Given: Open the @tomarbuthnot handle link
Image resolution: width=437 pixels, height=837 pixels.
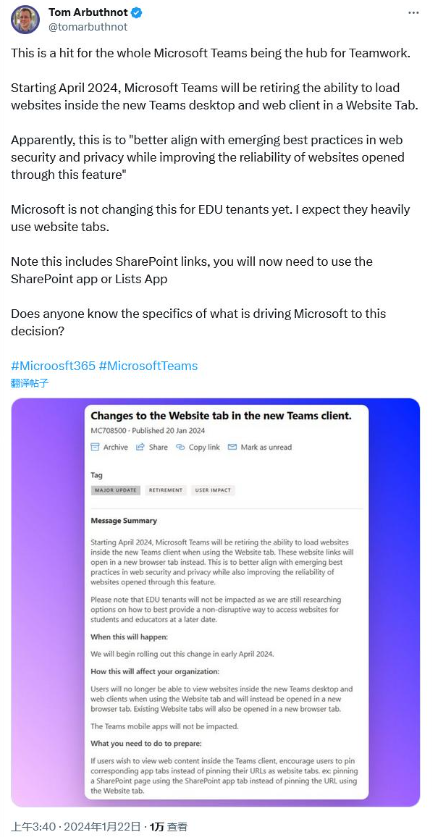Looking at the screenshot, I should [x=88, y=27].
